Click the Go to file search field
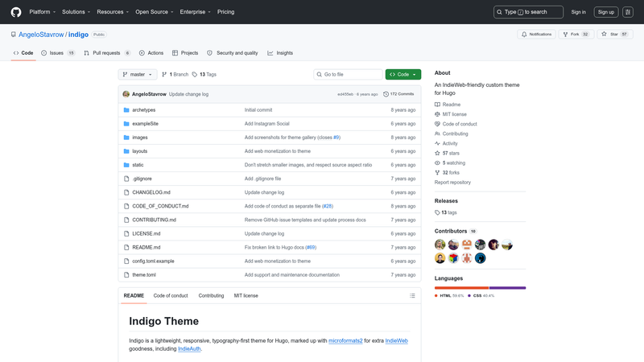This screenshot has height=362, width=644. [348, 74]
